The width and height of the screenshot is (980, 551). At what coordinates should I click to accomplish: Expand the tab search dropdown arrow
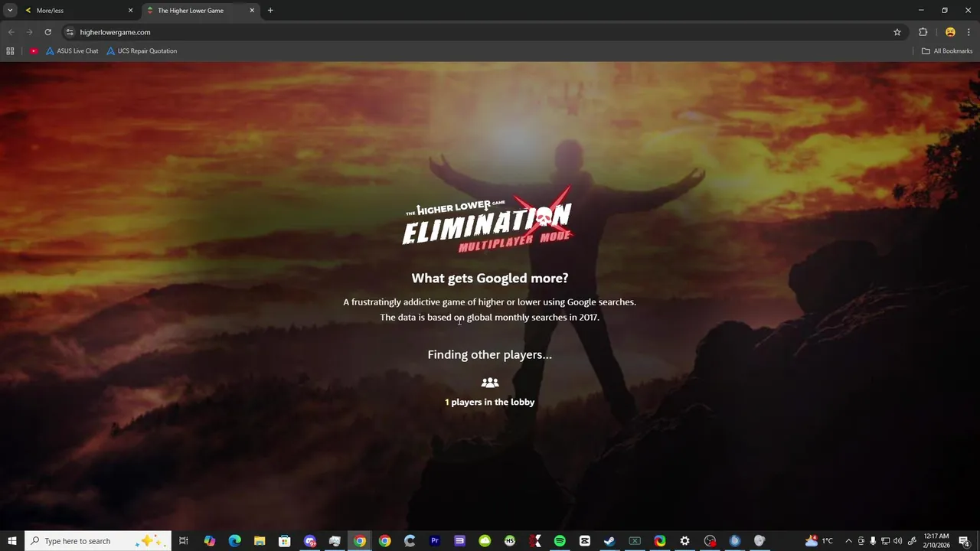point(10,11)
